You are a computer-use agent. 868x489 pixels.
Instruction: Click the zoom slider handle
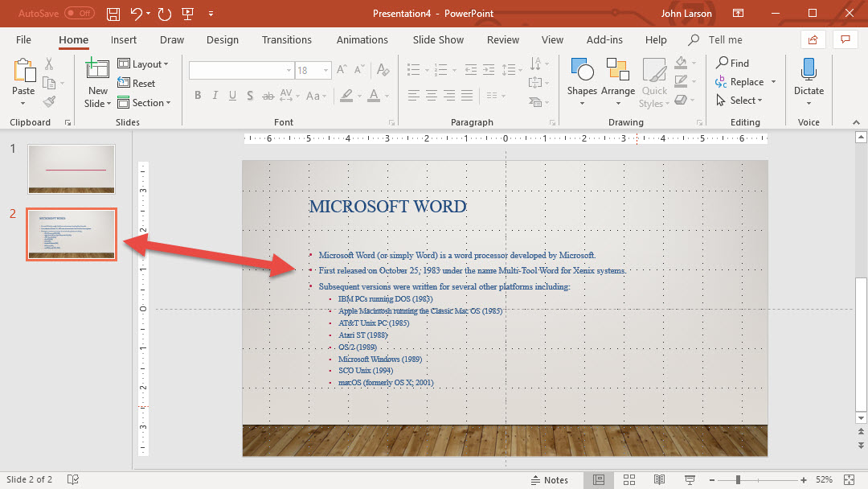pyautogui.click(x=738, y=480)
